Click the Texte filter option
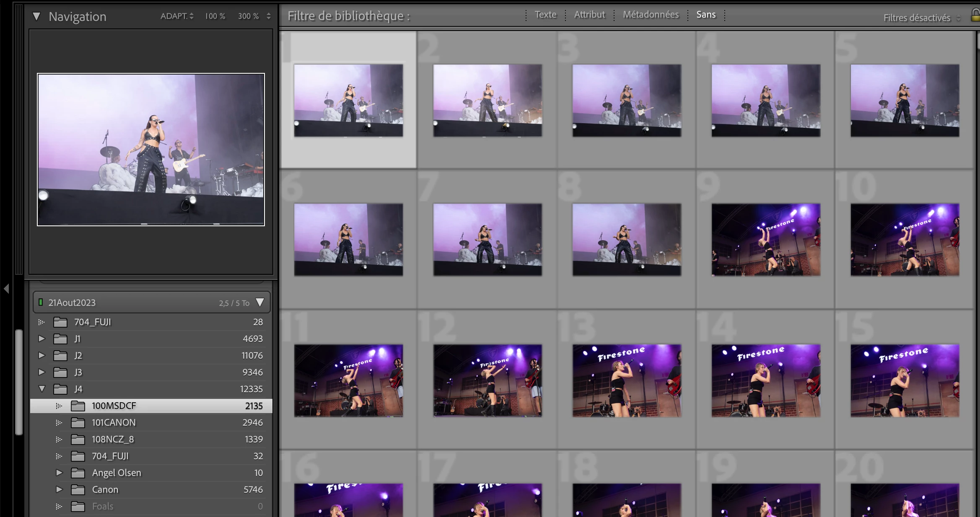Viewport: 980px width, 517px height. pos(545,15)
